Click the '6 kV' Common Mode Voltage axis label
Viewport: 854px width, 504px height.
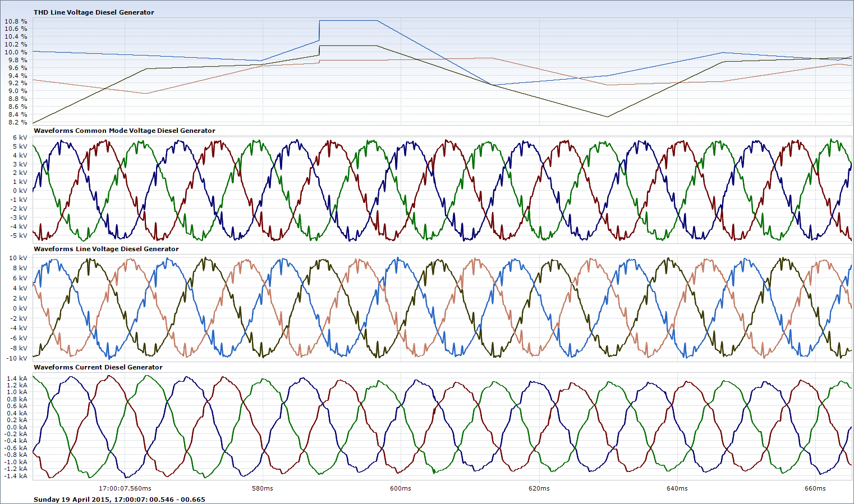[x=20, y=137]
